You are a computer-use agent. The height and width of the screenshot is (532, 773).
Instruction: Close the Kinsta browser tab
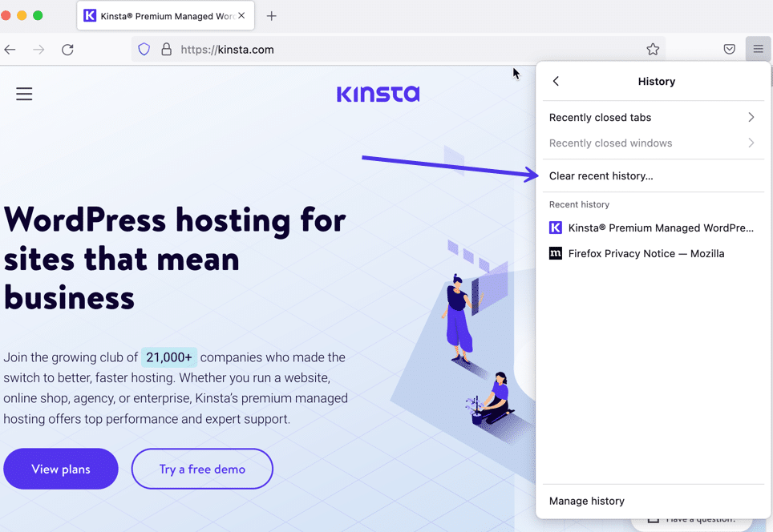[x=242, y=16]
